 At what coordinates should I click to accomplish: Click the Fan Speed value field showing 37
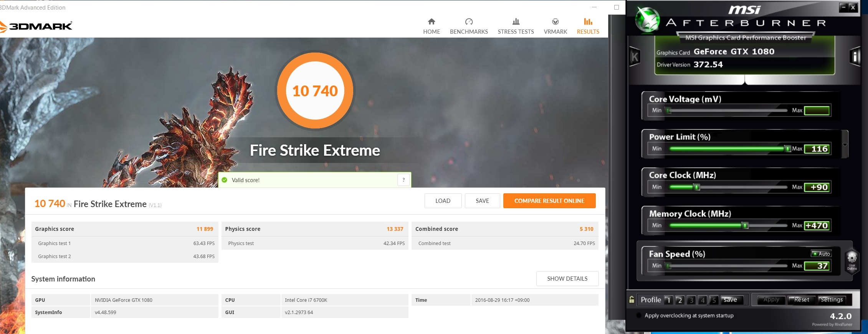click(x=817, y=266)
